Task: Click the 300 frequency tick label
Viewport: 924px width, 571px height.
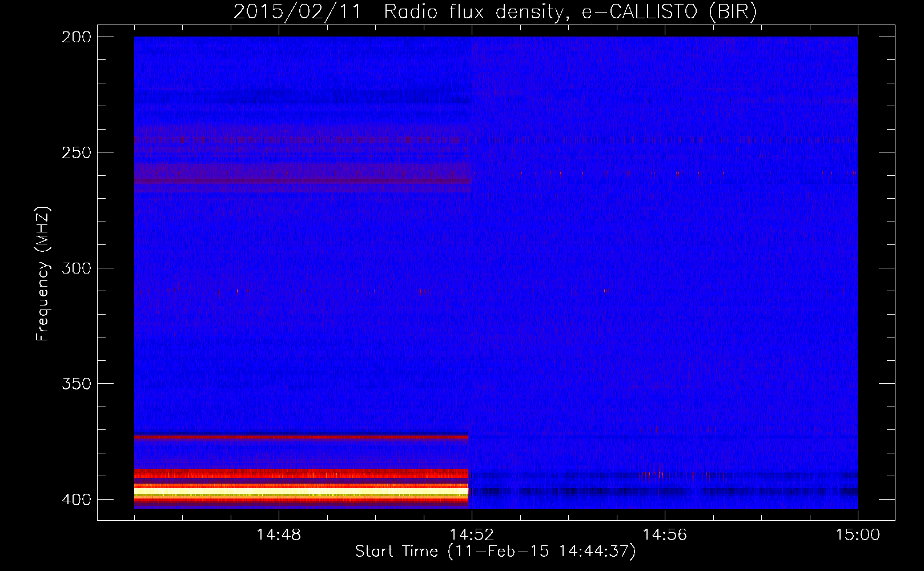Action: point(77,268)
